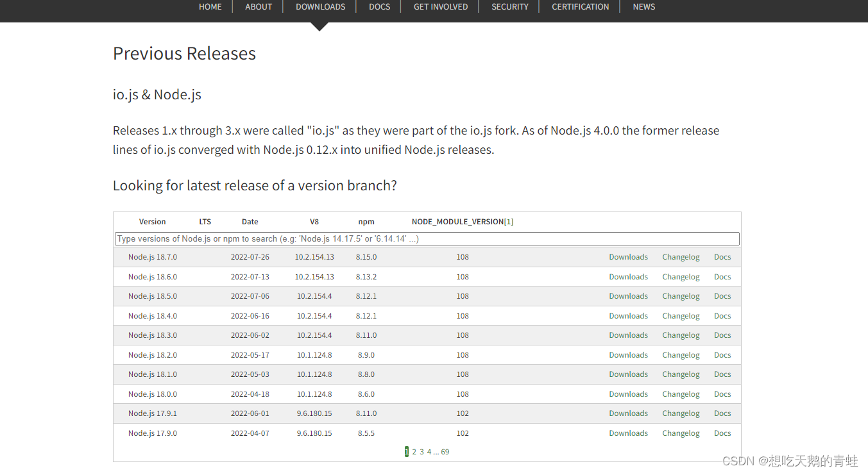The image size is (868, 473).
Task: Open Downloads for Node.js 18.2.0
Action: (x=629, y=355)
